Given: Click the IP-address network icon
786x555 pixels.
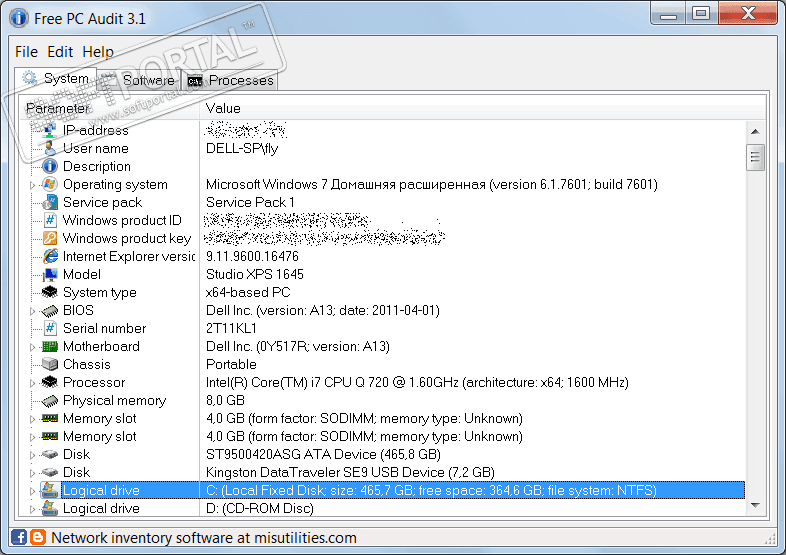Looking at the screenshot, I should pyautogui.click(x=50, y=130).
